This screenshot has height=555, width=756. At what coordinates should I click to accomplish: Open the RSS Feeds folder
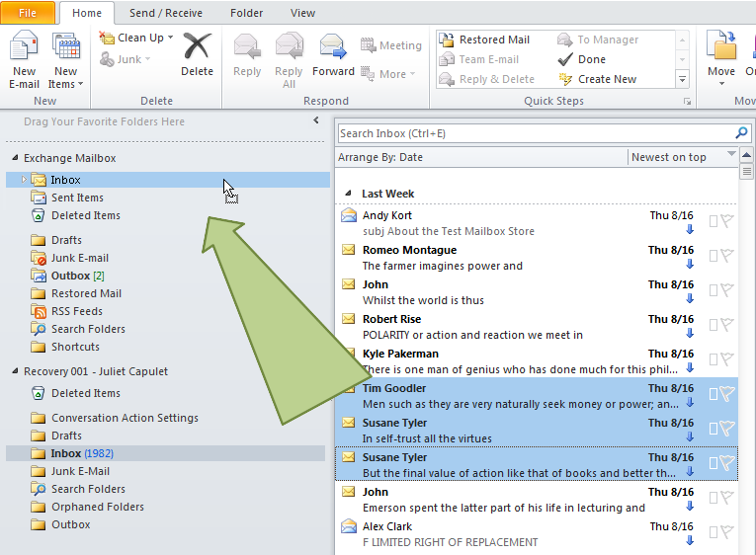pos(77,311)
